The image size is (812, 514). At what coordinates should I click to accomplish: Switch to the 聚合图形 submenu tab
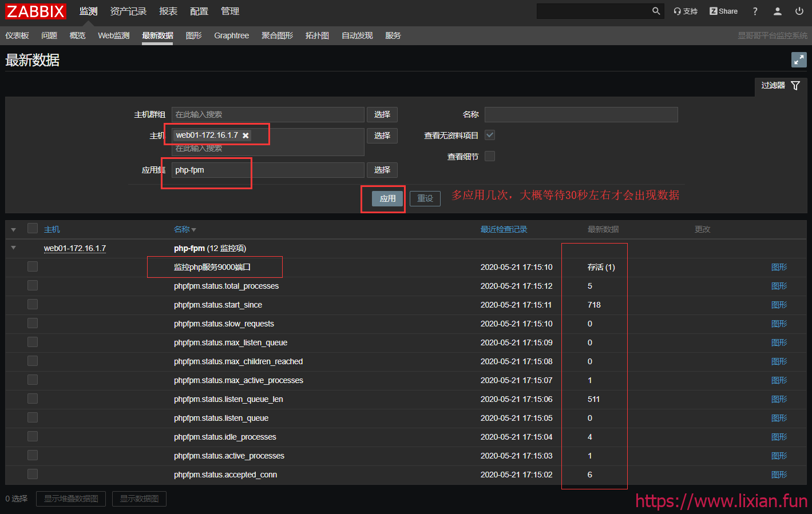tap(278, 35)
